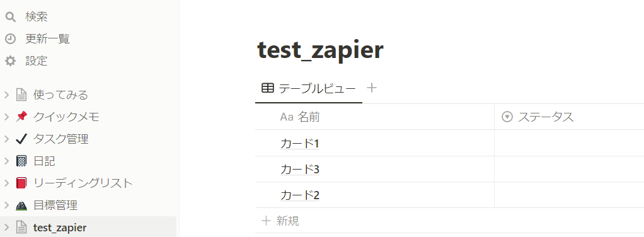Expand the タスク管理 sidebar entry
The image size is (644, 237).
6,139
